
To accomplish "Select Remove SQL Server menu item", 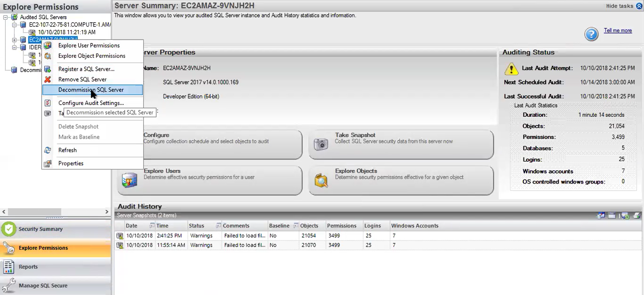I will 93,79.
